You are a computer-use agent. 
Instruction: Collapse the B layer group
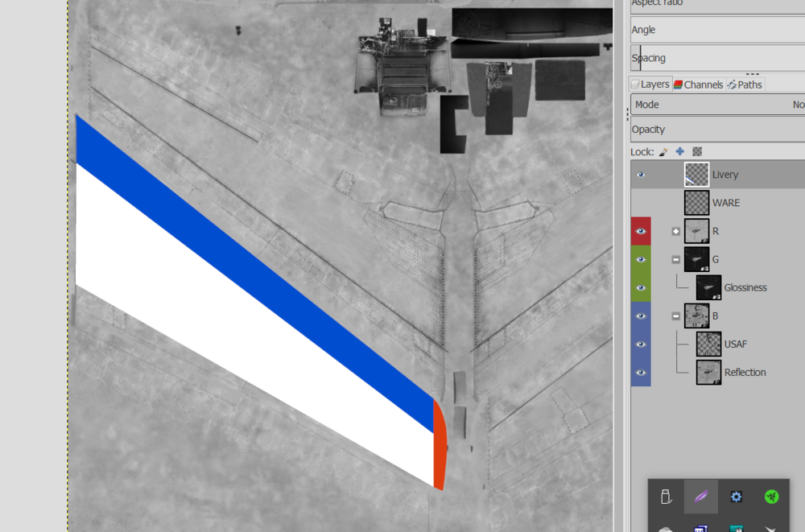click(675, 316)
